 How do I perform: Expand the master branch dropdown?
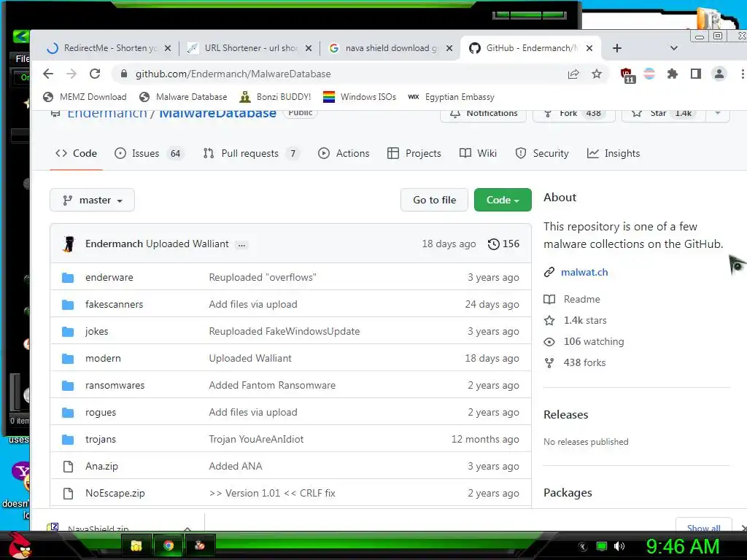92,200
